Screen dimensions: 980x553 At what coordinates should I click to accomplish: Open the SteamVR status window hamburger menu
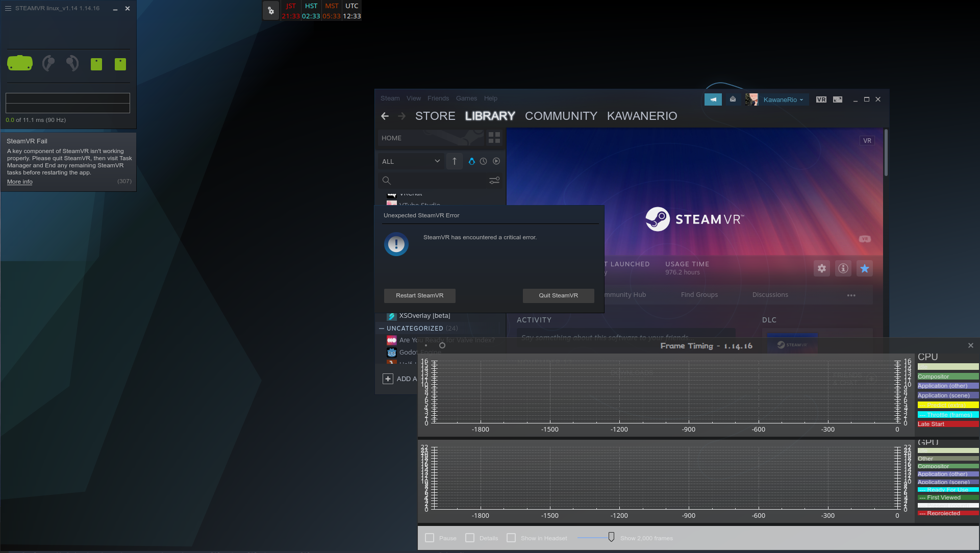[x=8, y=8]
